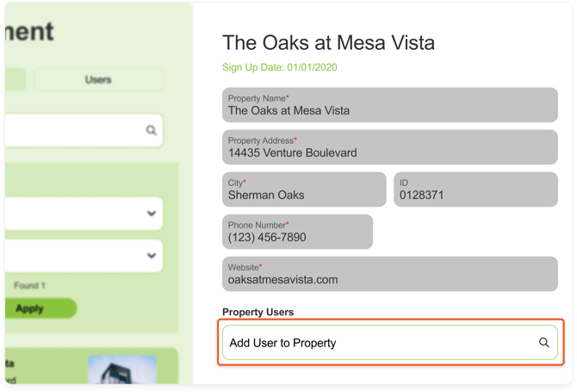This screenshot has height=392, width=577.
Task: Click the Add User to Property input
Action: tap(379, 343)
